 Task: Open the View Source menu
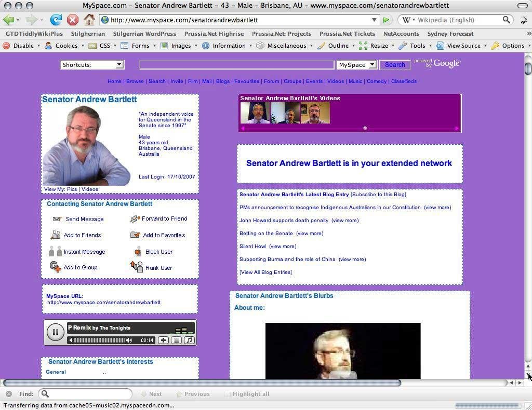462,46
